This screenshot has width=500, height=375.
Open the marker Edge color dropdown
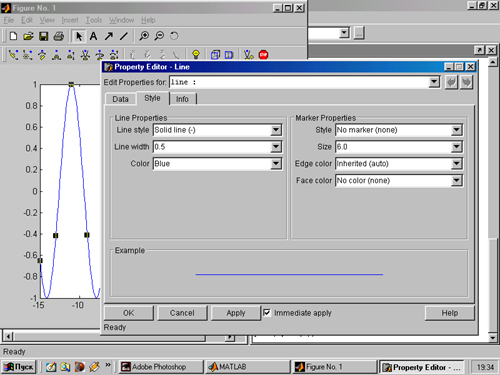pyautogui.click(x=456, y=164)
